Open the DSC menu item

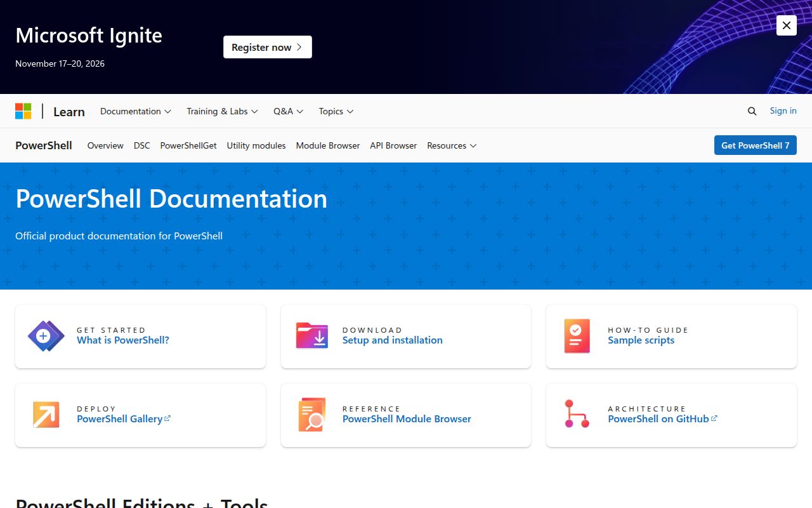coord(142,145)
